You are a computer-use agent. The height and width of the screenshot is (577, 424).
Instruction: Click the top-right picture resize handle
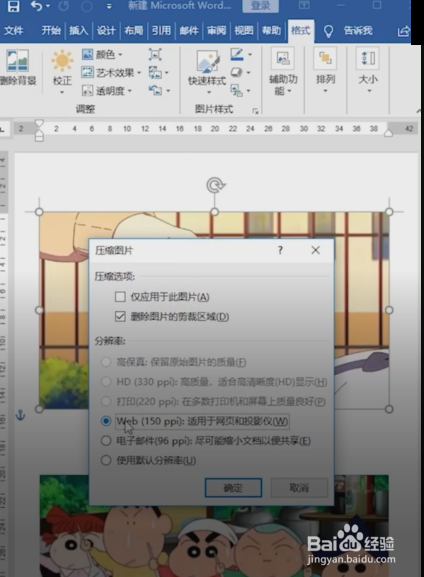click(389, 212)
